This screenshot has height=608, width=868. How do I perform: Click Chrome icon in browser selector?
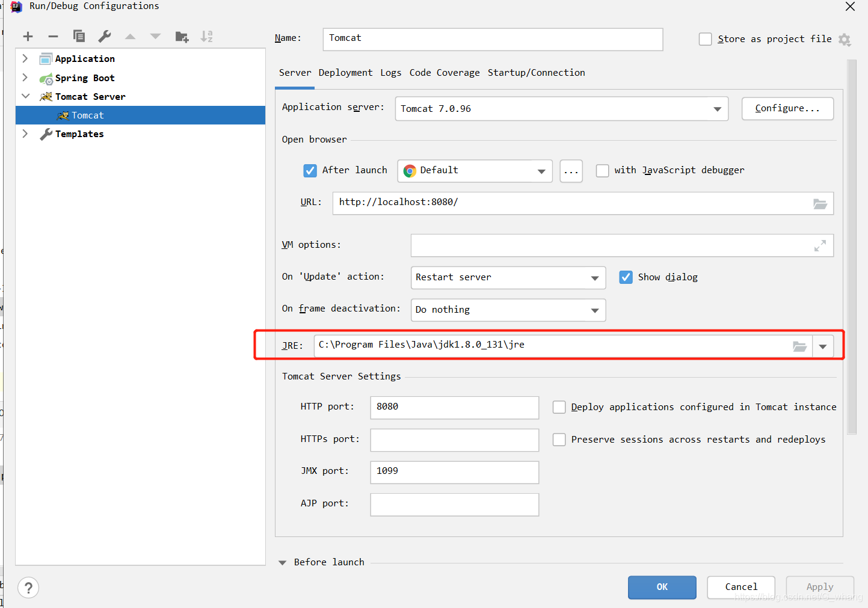tap(410, 171)
